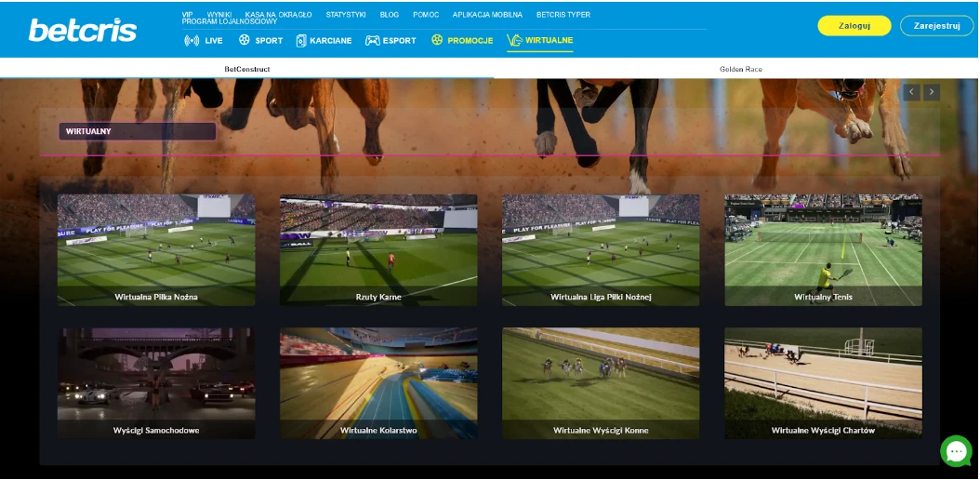Open the live chat support bubble
Image resolution: width=980 pixels, height=480 pixels.
tap(955, 451)
